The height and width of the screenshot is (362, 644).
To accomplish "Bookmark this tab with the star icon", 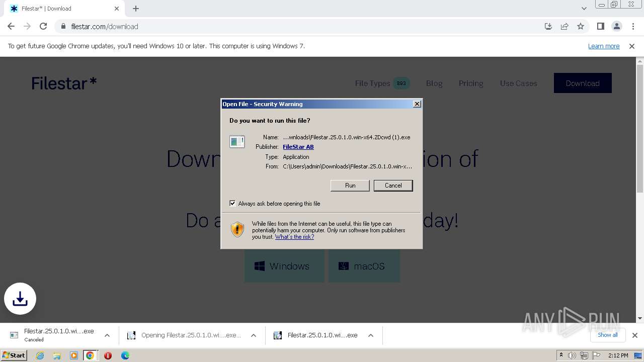I will [x=581, y=26].
